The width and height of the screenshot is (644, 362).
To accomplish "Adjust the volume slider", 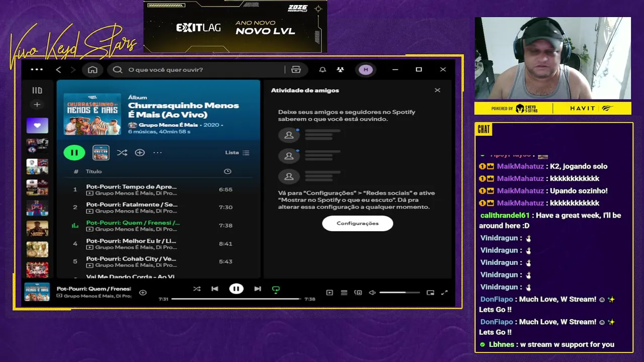I will (x=399, y=293).
